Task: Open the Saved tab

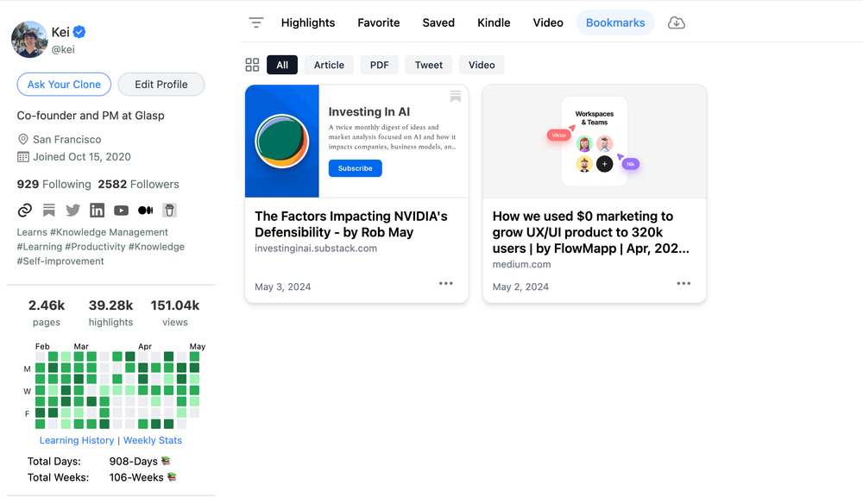Action: 438,22
